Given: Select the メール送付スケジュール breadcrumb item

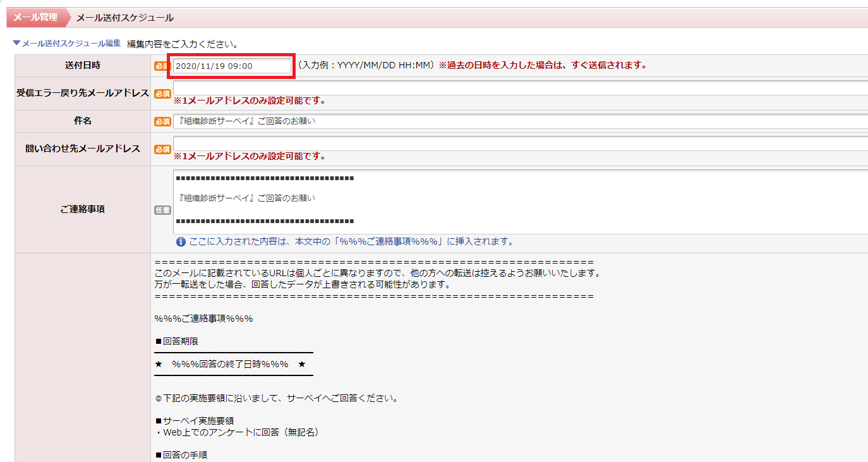Looking at the screenshot, I should 124,18.
